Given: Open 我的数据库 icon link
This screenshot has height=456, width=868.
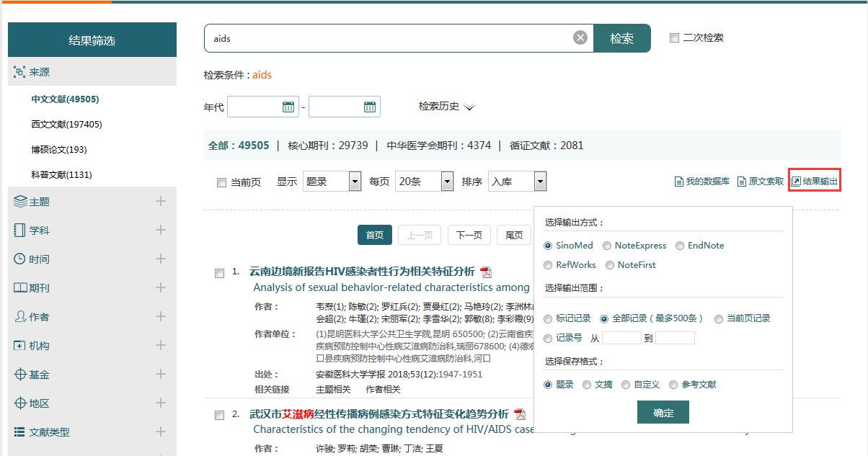Looking at the screenshot, I should (x=678, y=182).
